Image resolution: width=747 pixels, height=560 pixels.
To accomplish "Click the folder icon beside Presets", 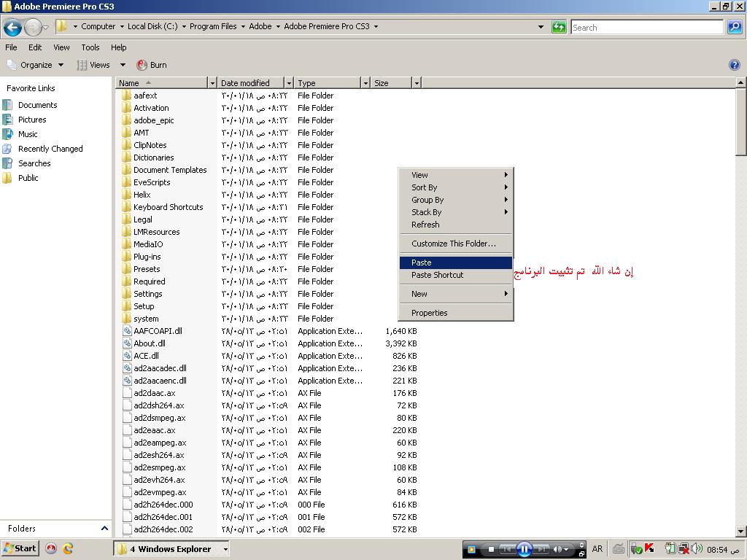I will 126,269.
